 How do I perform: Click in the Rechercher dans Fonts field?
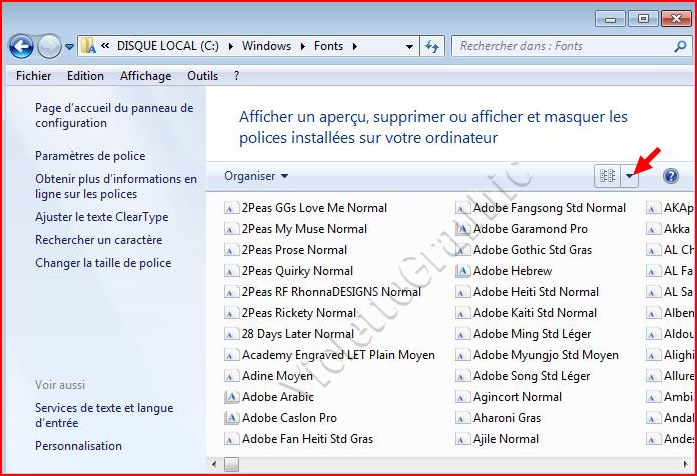[x=560, y=46]
